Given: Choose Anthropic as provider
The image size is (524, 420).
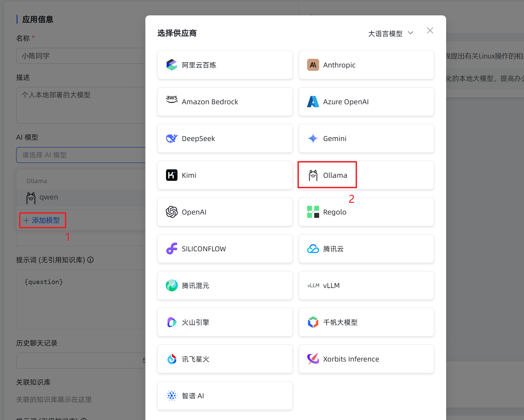Looking at the screenshot, I should coord(366,65).
